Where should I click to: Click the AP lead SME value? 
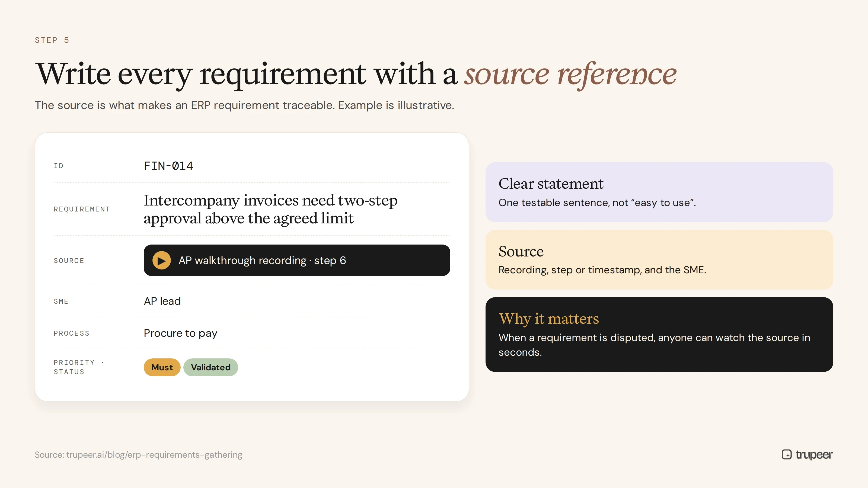pyautogui.click(x=162, y=301)
